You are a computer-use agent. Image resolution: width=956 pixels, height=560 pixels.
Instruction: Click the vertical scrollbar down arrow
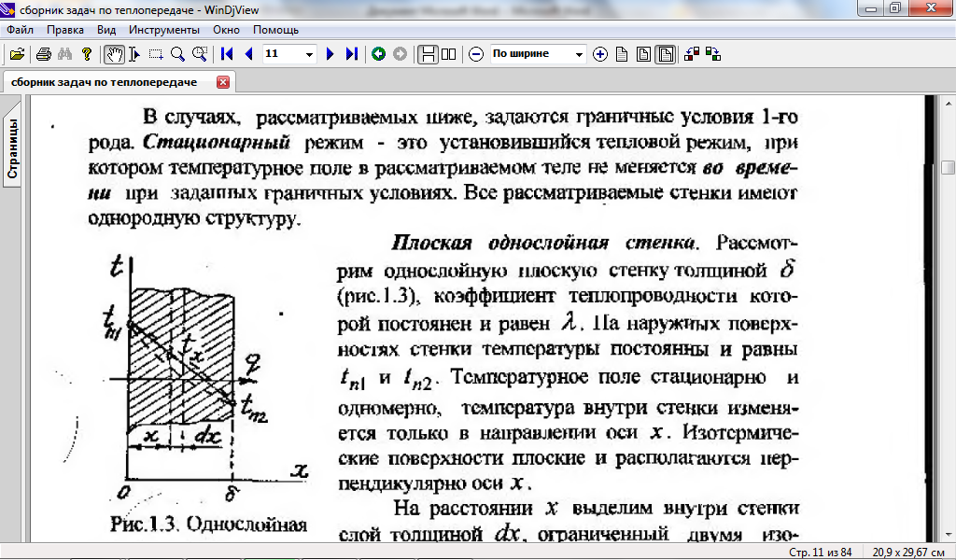[949, 535]
